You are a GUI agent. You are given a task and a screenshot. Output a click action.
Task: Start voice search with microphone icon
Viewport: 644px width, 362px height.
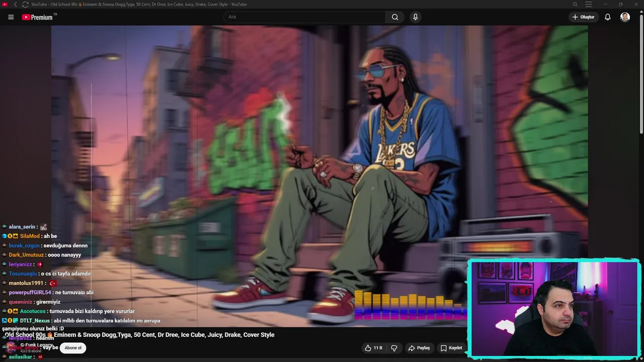415,17
